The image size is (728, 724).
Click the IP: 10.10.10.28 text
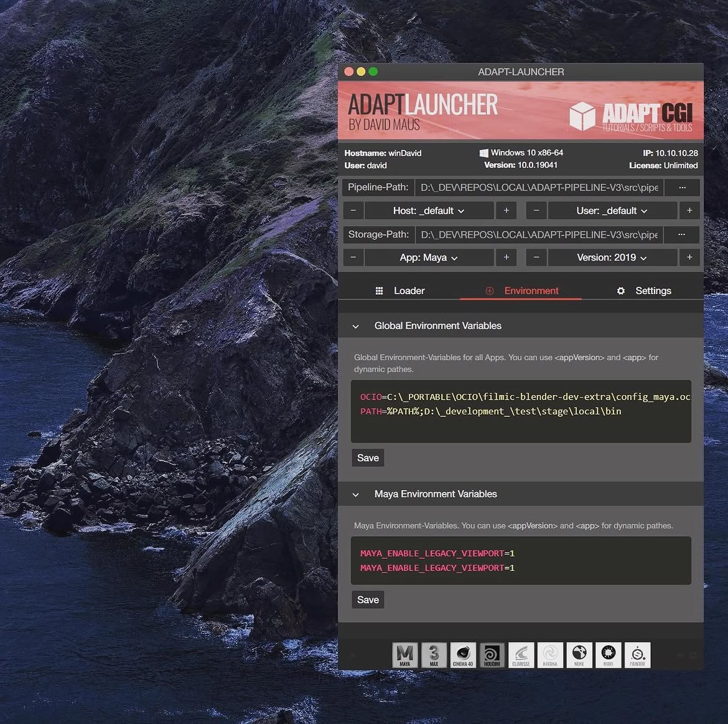click(670, 153)
